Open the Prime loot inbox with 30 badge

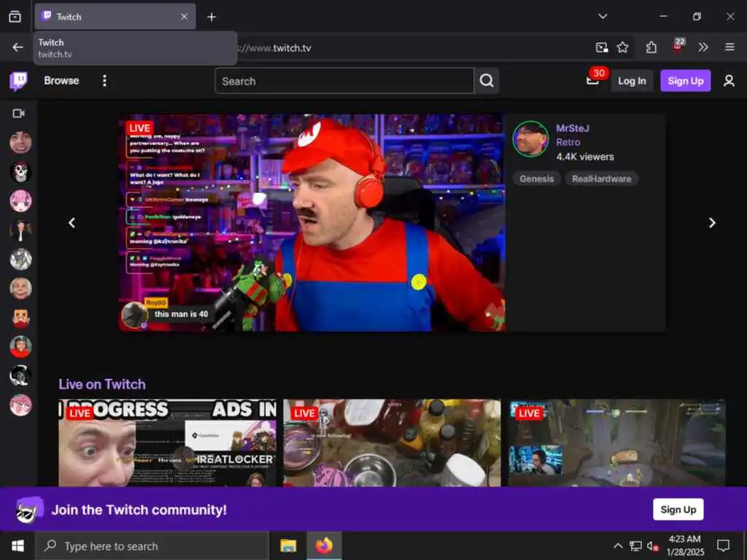594,79
